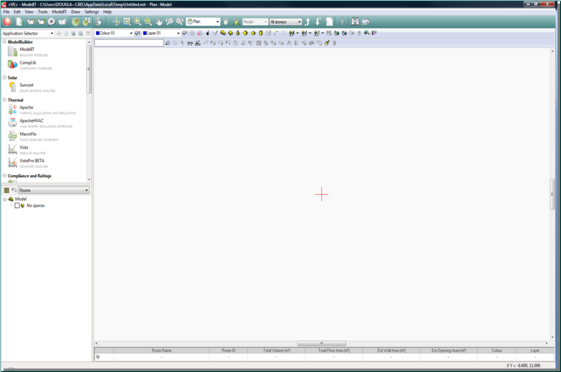Click the New file icon
This screenshot has height=372, width=561.
[19, 22]
